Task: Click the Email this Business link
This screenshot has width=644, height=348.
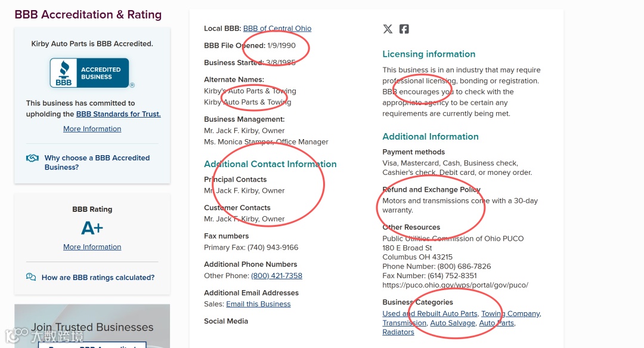Action: 258,304
